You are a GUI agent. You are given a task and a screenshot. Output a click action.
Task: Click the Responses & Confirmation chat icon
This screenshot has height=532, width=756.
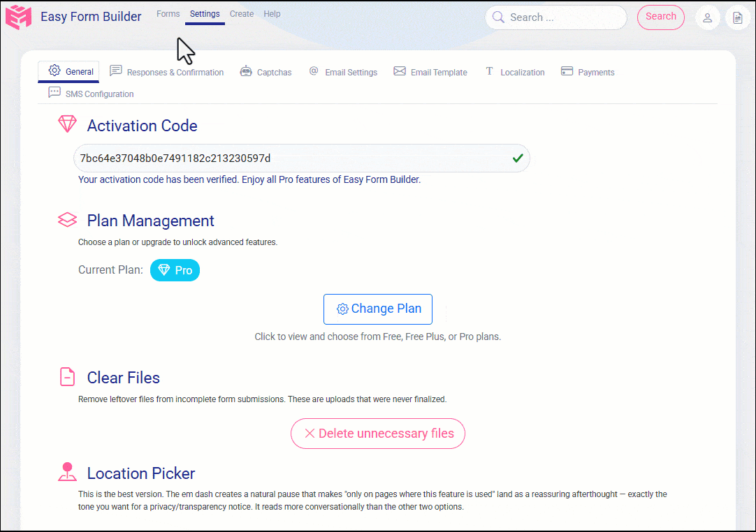116,71
